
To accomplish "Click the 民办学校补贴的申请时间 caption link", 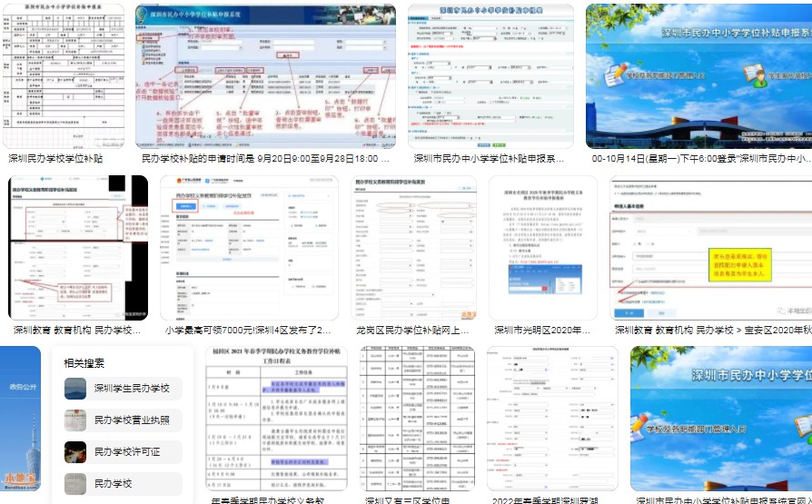I will (x=265, y=159).
